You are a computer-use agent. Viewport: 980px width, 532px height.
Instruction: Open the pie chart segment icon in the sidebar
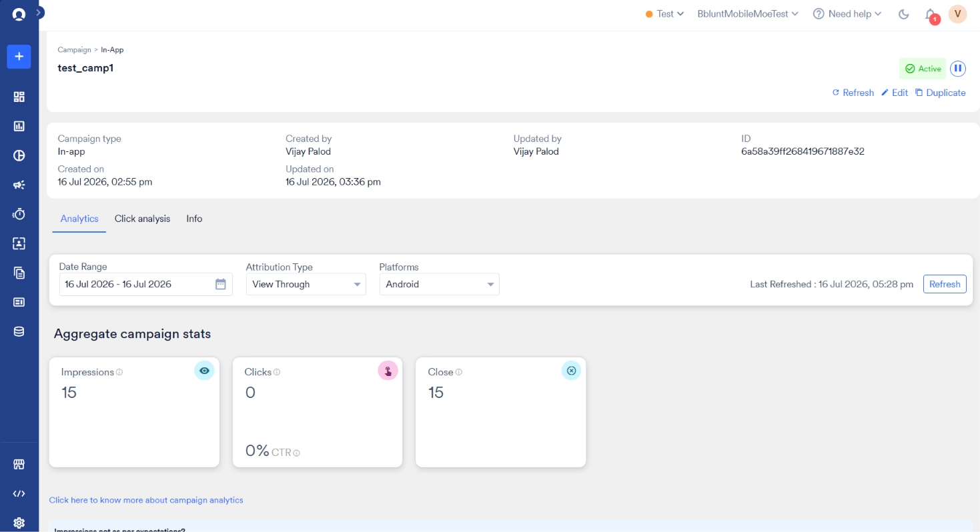coord(19,155)
